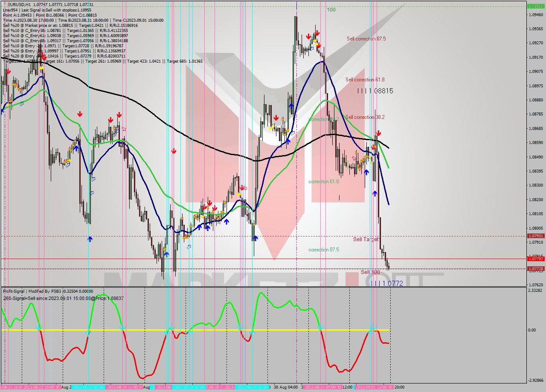The width and height of the screenshot is (546, 392).
Task: Click the 1.09365 price scale value
Action: point(536,29)
